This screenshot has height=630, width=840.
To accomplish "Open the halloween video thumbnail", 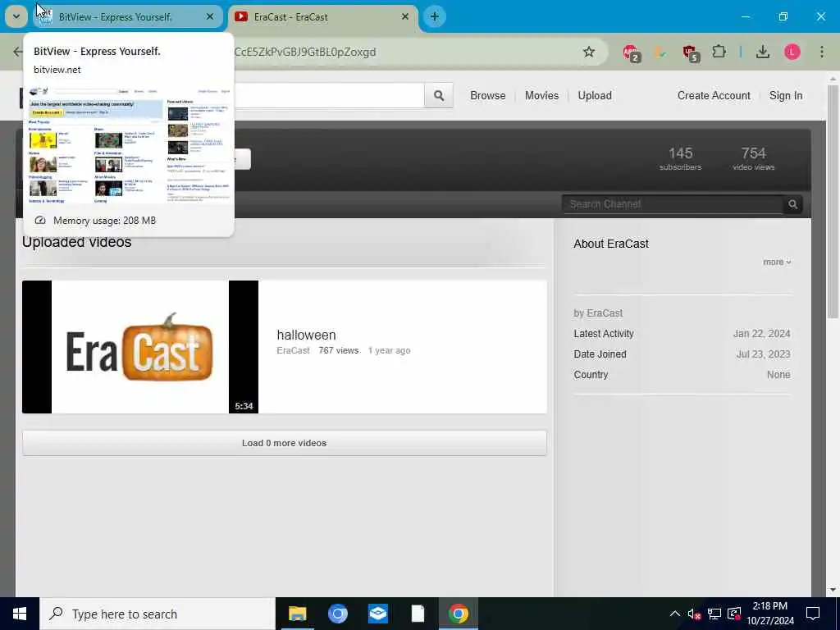I will [139, 347].
